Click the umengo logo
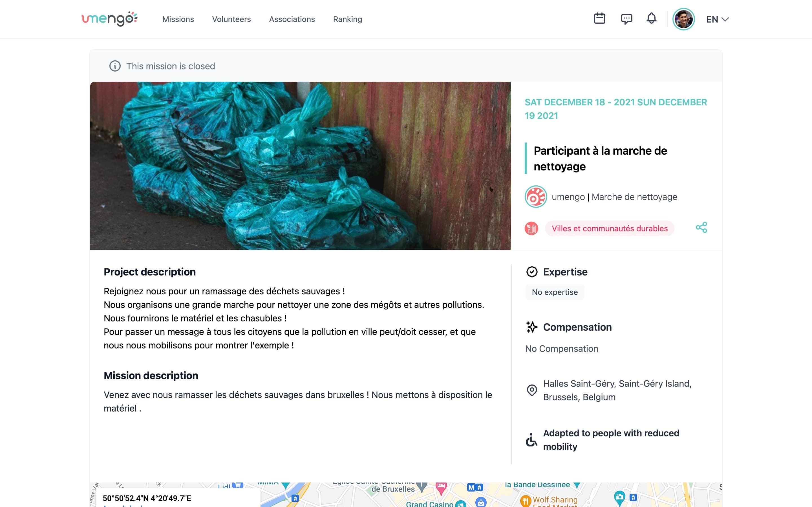This screenshot has height=507, width=812. pyautogui.click(x=110, y=19)
